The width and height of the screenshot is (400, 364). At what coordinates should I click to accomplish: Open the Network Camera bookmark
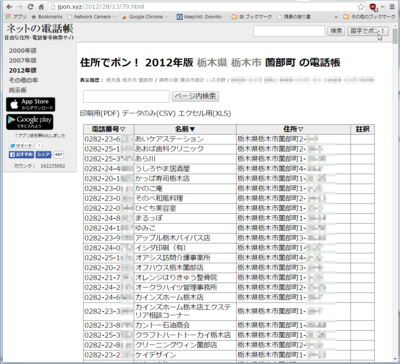coord(92,17)
